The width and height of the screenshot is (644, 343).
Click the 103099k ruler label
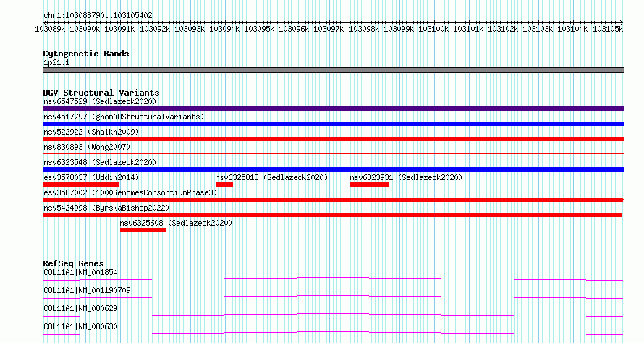(399, 29)
